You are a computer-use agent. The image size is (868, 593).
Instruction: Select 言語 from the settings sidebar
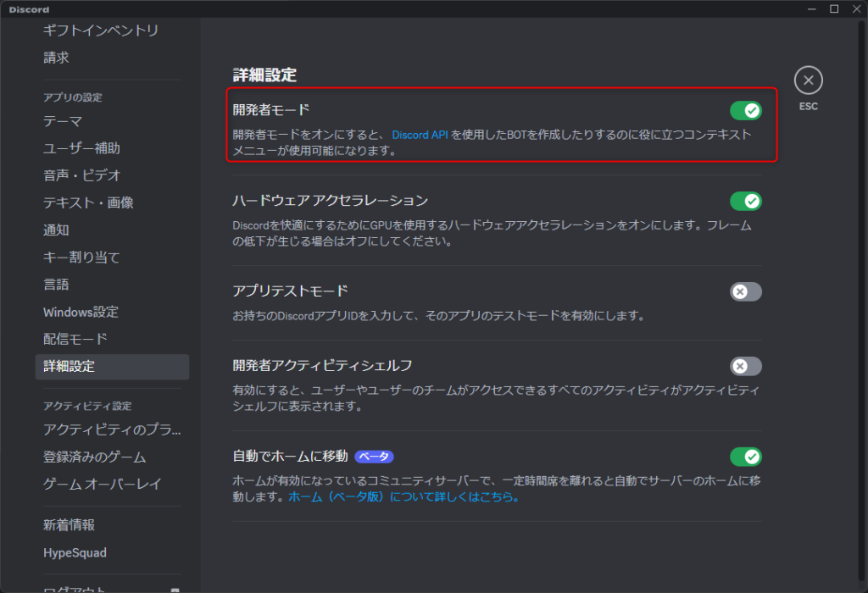pyautogui.click(x=57, y=285)
